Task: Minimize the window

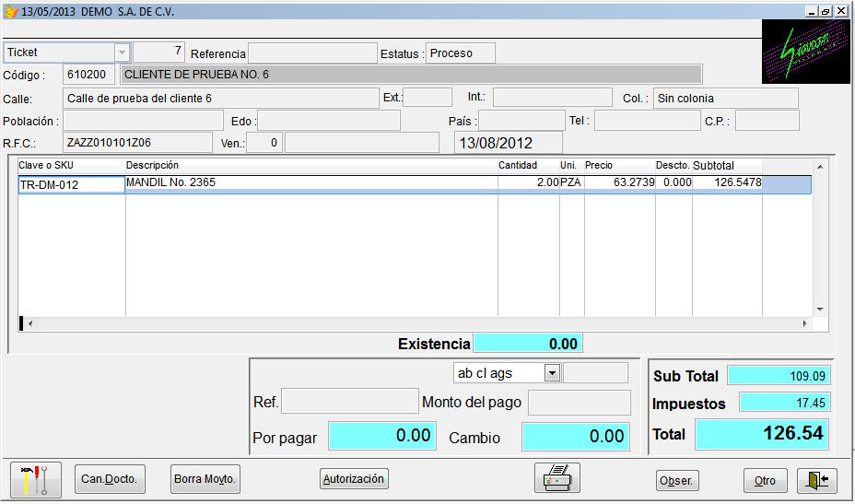Action: tap(812, 11)
